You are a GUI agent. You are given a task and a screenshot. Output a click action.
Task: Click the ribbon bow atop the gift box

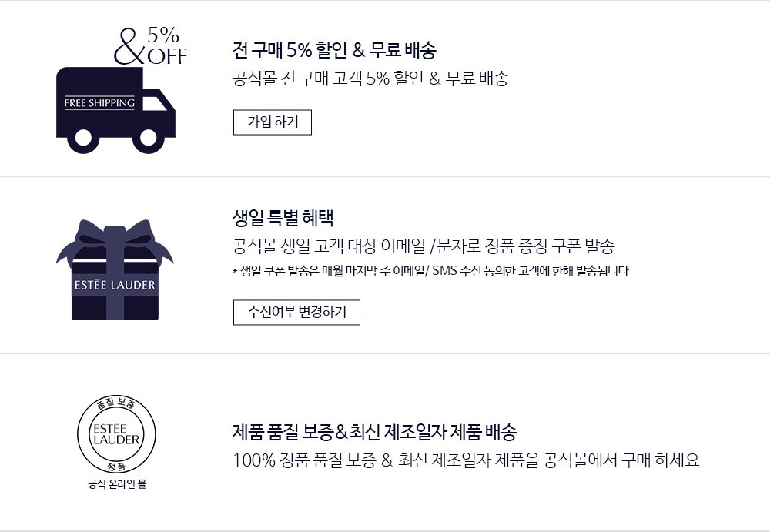coord(115,239)
